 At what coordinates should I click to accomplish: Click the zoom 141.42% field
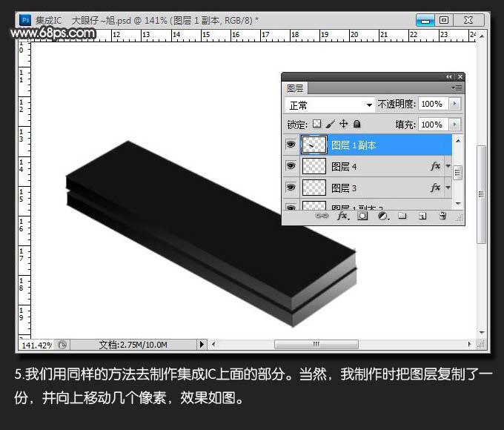36,345
